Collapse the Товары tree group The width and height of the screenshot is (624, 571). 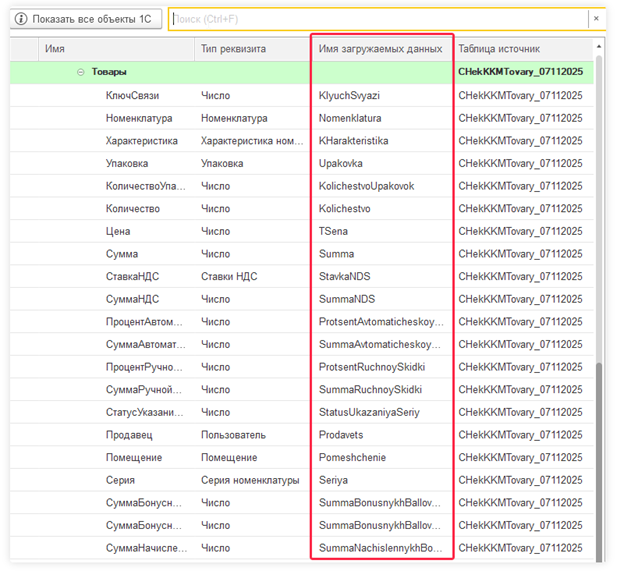coord(81,72)
